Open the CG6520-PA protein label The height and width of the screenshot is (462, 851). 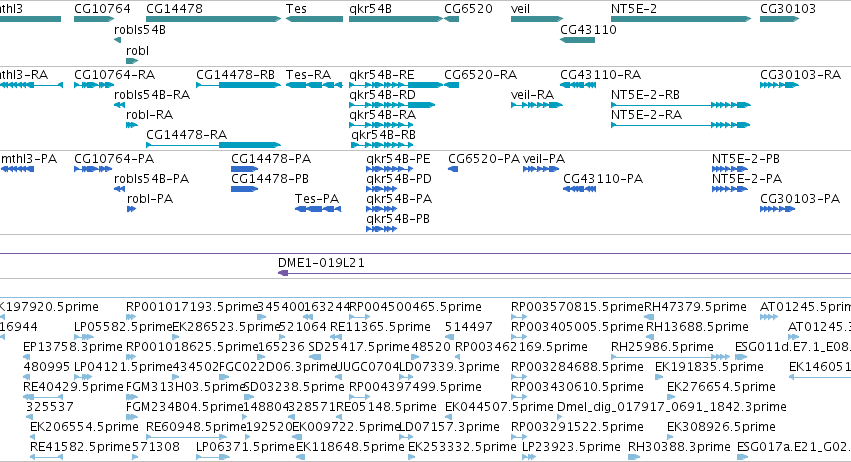(x=484, y=159)
